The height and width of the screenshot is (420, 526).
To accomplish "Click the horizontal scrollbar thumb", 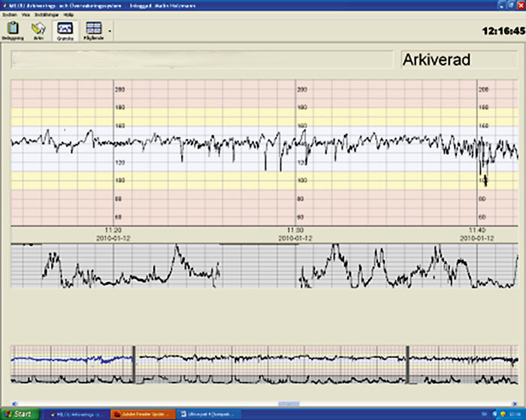I will point(289,404).
